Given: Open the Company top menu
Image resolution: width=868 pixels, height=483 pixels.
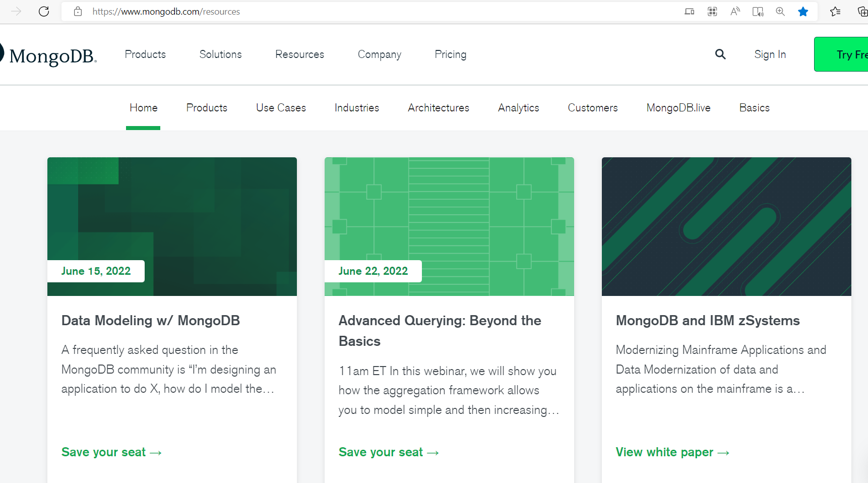Looking at the screenshot, I should [380, 54].
